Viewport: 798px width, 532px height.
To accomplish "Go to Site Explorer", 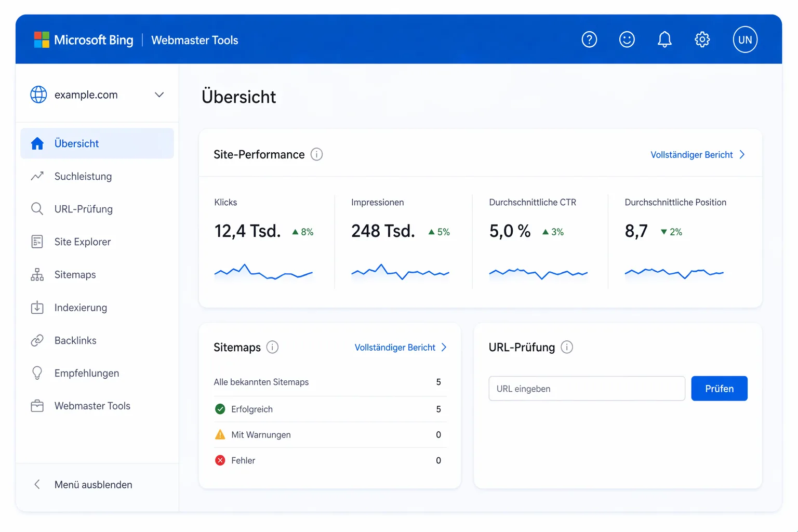I will 97,242.
